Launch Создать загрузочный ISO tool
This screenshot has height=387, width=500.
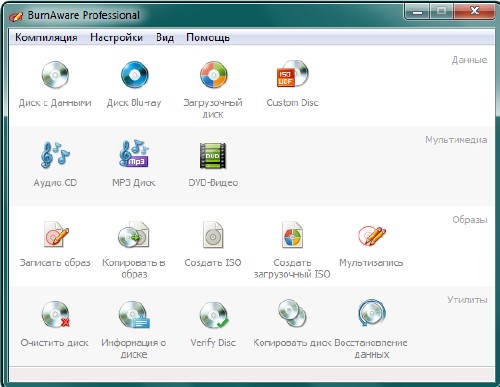pyautogui.click(x=292, y=235)
